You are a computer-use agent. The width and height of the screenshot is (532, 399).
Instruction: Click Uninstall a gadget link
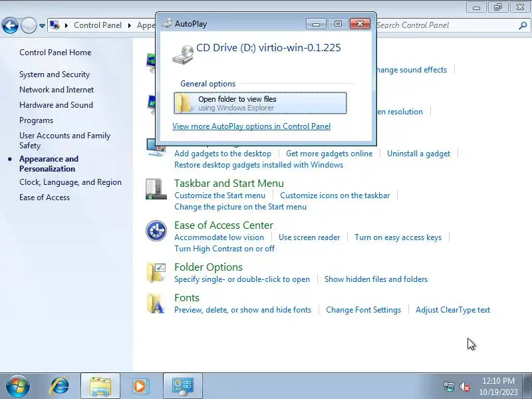pyautogui.click(x=419, y=154)
